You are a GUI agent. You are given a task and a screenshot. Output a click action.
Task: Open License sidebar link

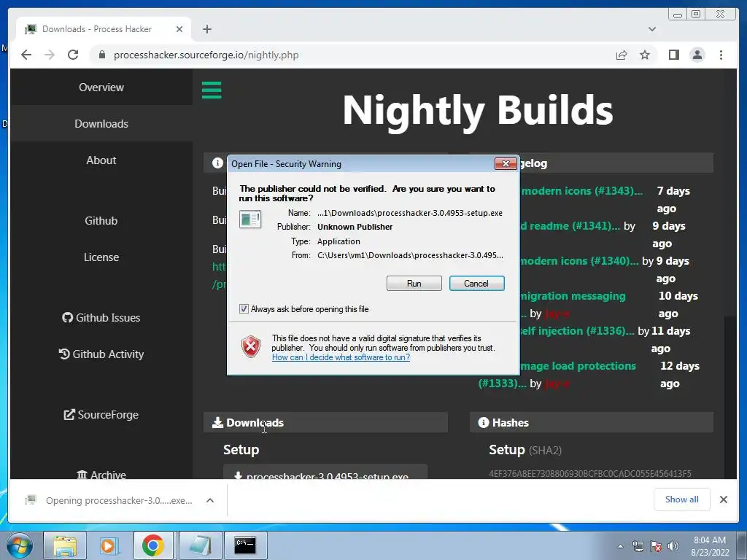101,257
